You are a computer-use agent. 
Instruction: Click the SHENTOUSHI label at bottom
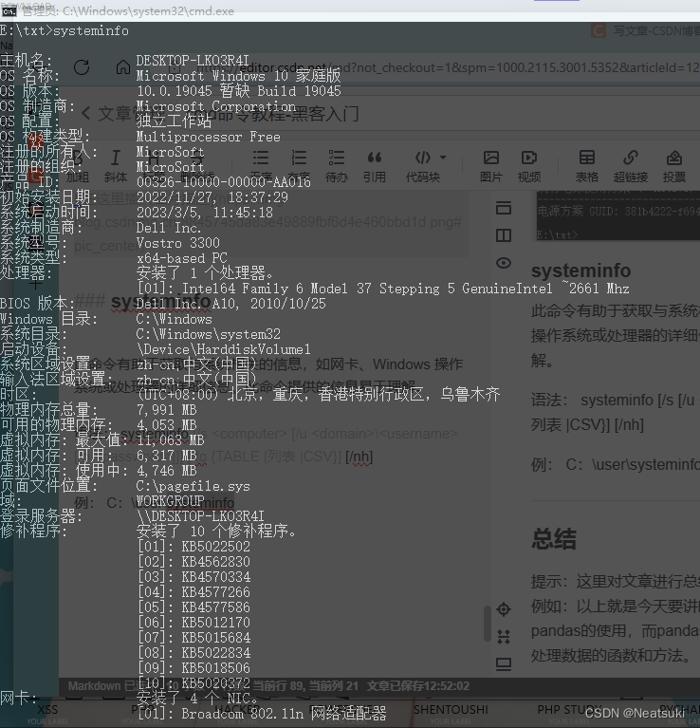(451, 709)
